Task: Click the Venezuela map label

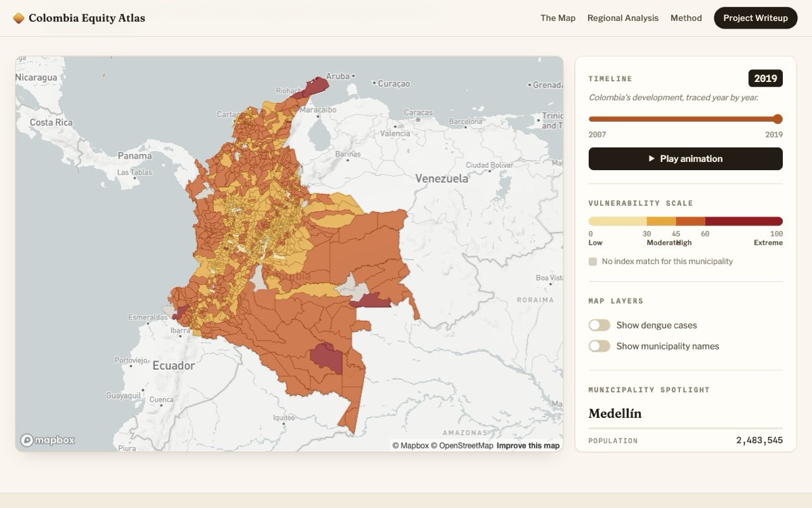Action: coord(442,179)
